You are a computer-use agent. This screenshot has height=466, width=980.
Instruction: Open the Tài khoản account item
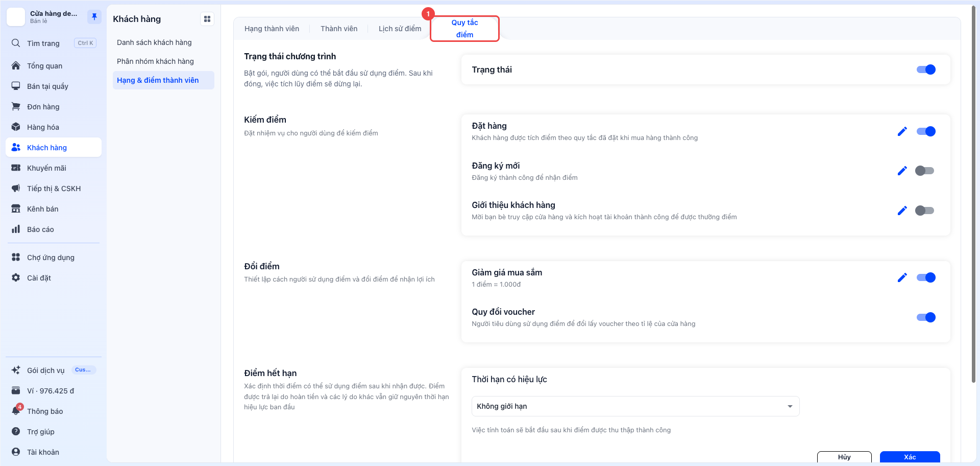pyautogui.click(x=54, y=452)
